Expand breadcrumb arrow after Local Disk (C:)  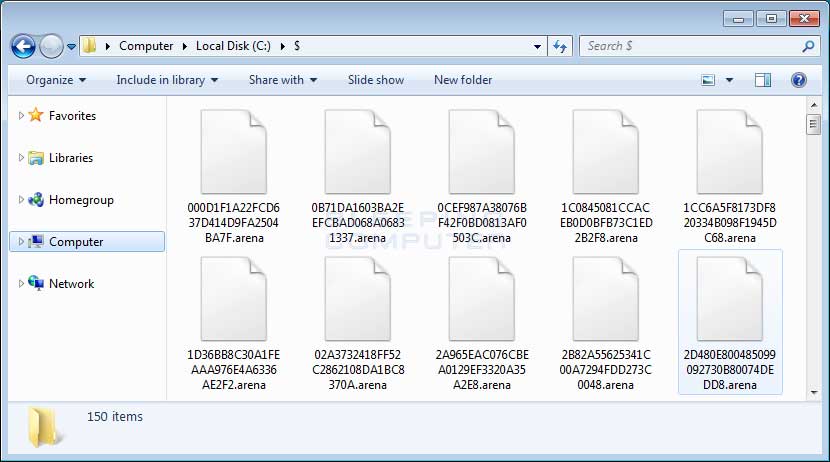point(283,47)
